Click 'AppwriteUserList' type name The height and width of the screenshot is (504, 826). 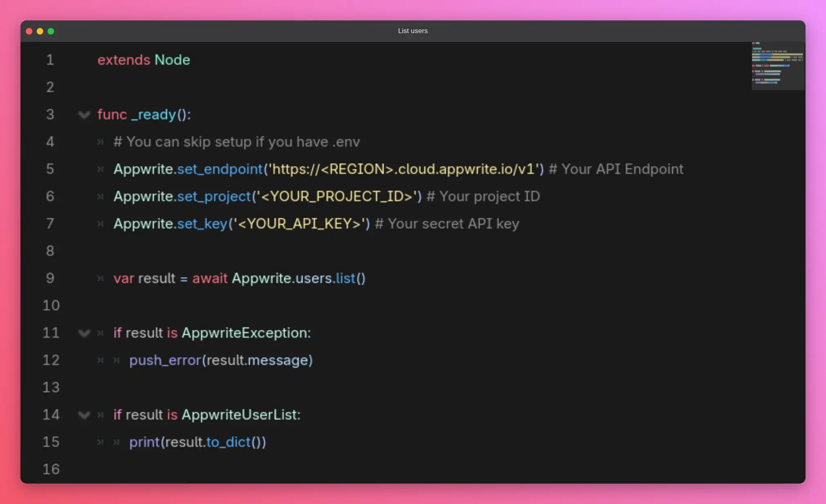pos(239,414)
